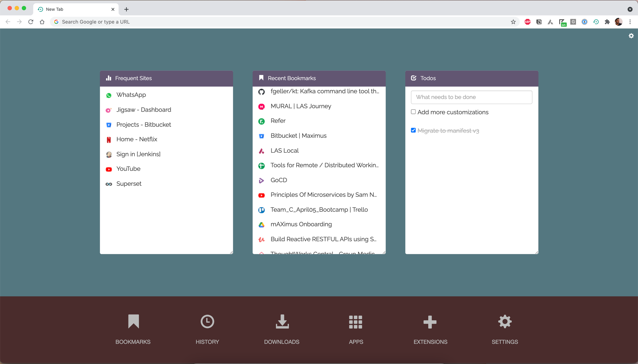Open Jigsaw - Dashboard link

[x=144, y=110]
